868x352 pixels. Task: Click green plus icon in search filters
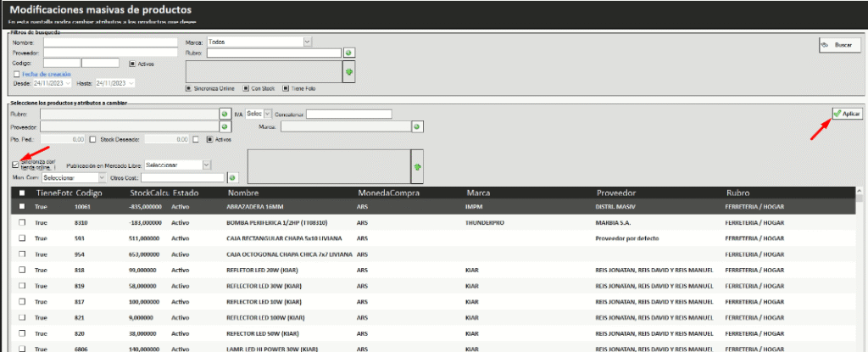tap(348, 73)
